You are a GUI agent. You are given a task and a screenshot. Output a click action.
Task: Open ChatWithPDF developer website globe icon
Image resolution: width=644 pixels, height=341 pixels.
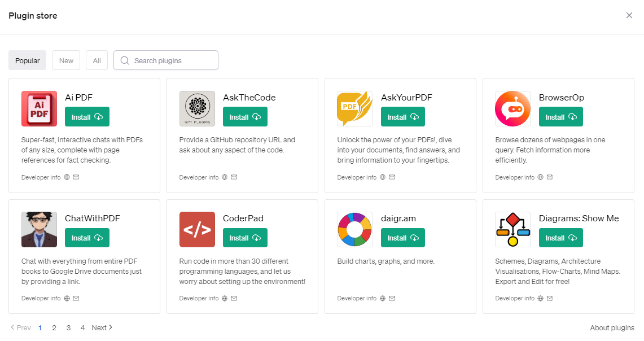coord(67,298)
